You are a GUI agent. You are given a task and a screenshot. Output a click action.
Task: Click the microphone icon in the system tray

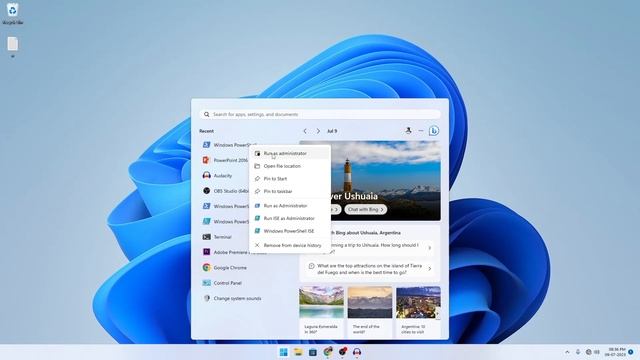point(578,352)
